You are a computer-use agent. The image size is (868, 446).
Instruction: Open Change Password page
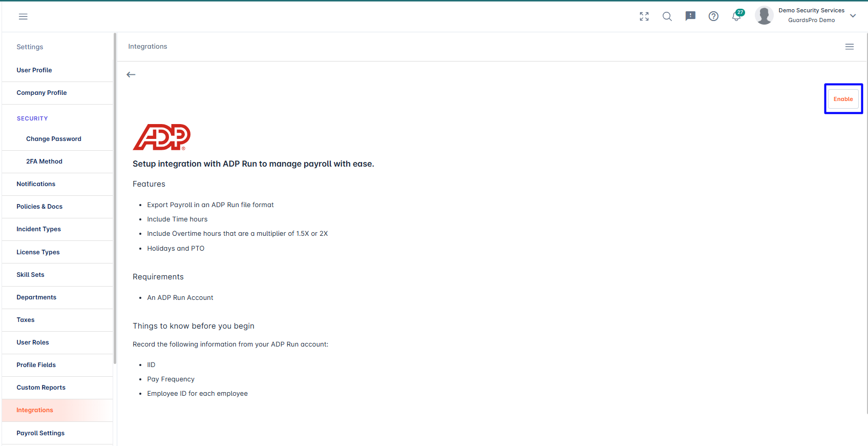[57, 139]
